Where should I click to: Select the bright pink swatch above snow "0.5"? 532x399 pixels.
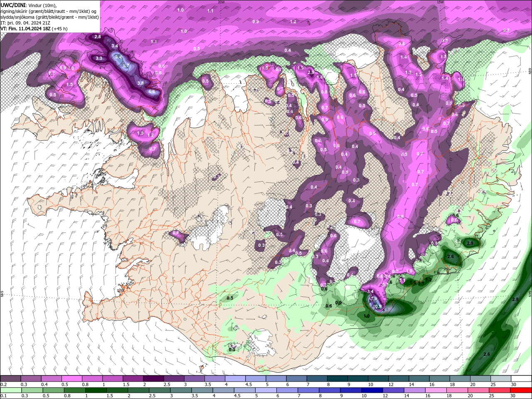coord(71,379)
